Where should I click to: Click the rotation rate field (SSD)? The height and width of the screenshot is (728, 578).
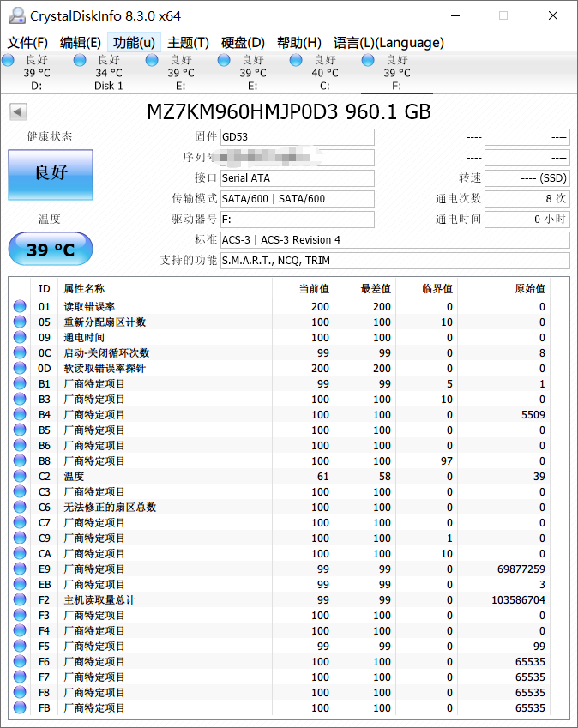pyautogui.click(x=527, y=177)
